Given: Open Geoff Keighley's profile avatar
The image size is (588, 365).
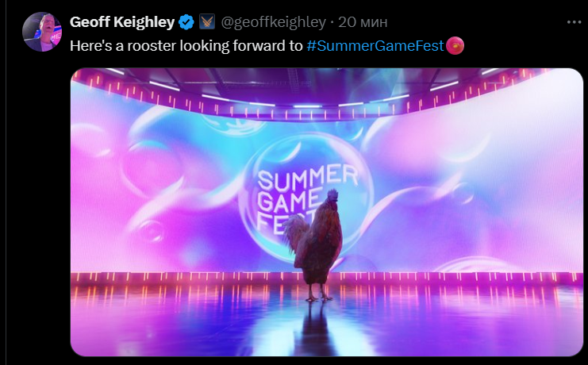Looking at the screenshot, I should click(x=42, y=32).
